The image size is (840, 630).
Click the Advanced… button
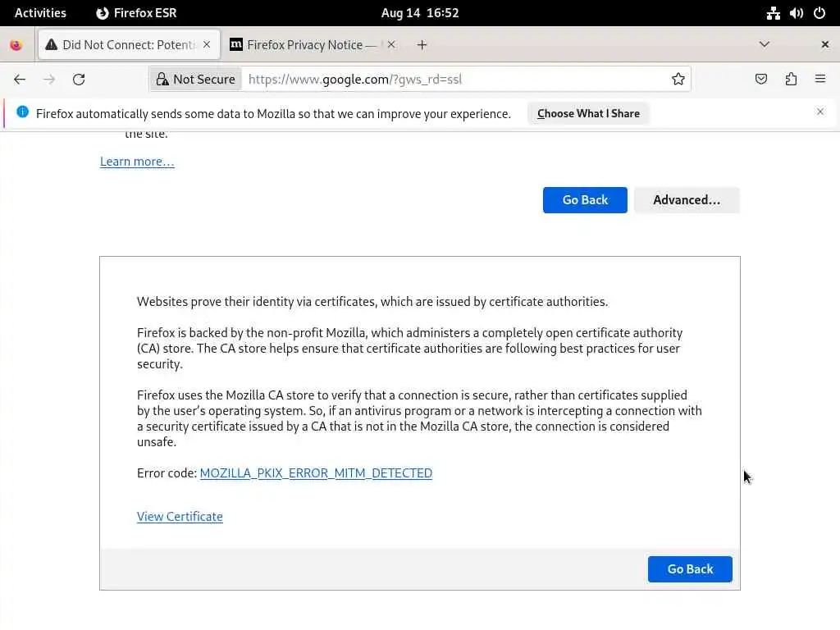coord(687,200)
